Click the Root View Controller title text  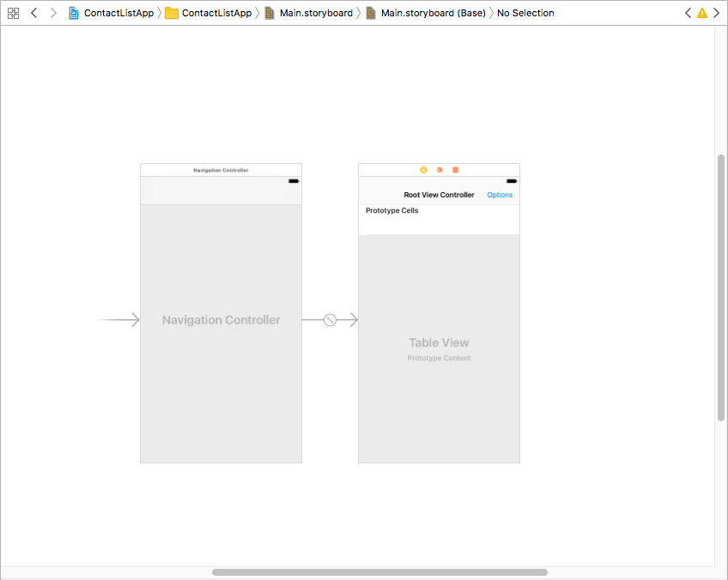pos(438,195)
